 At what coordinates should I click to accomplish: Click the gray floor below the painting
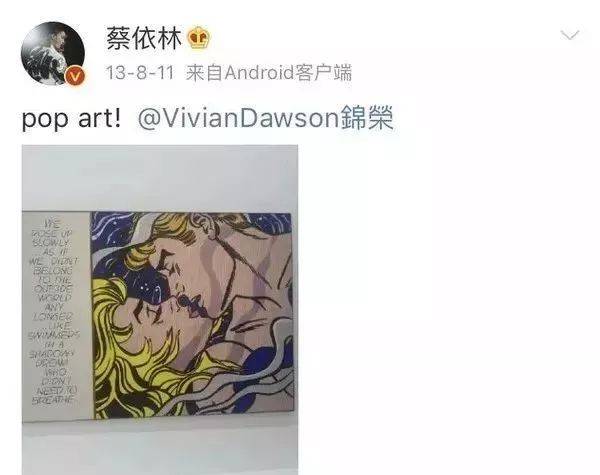click(x=160, y=448)
